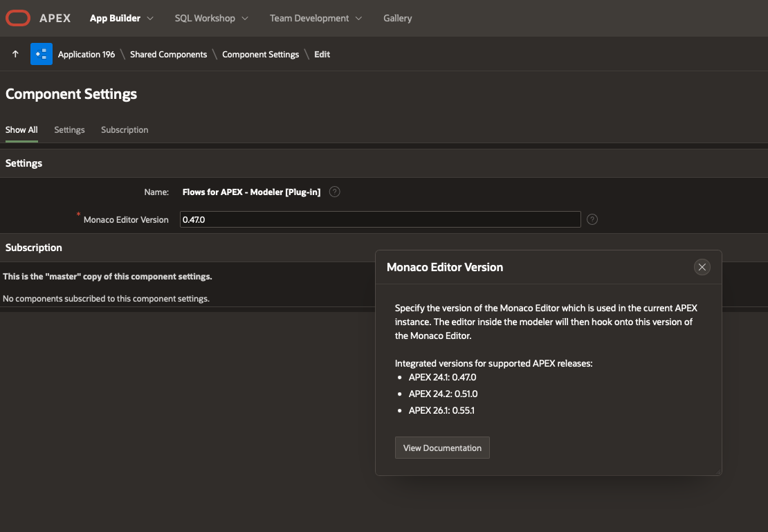
Task: Click the Edit breadcrumb entry
Action: [x=322, y=55]
